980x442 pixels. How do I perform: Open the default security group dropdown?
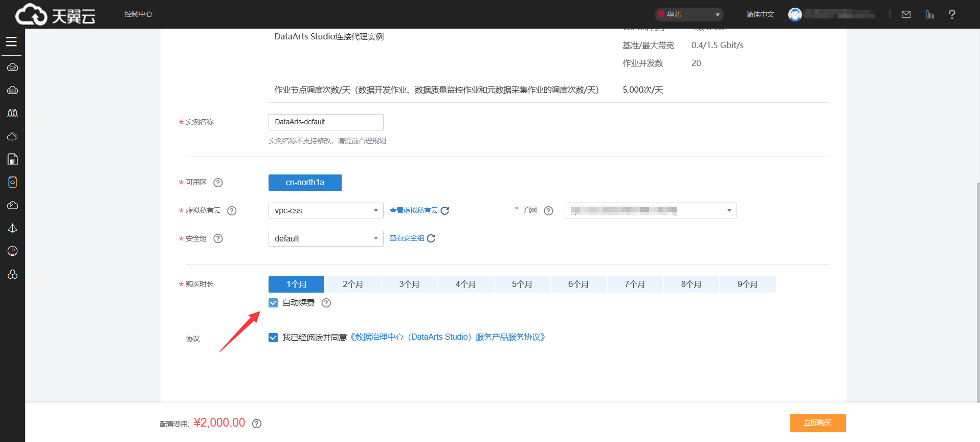(x=326, y=238)
